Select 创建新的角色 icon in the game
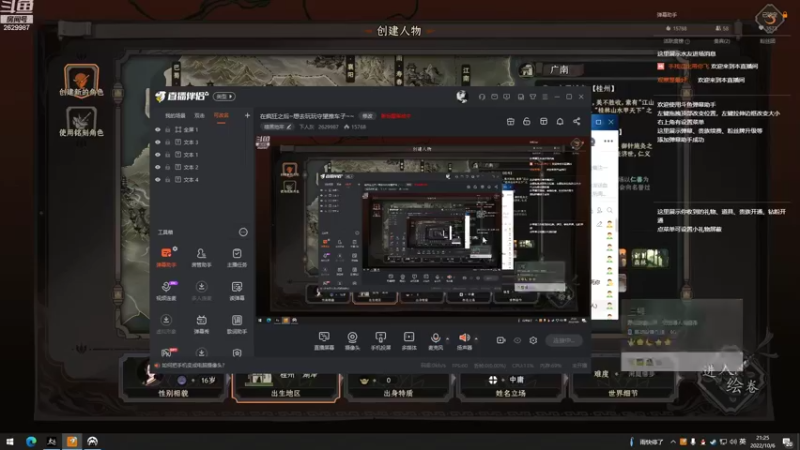800x450 pixels. coord(81,81)
